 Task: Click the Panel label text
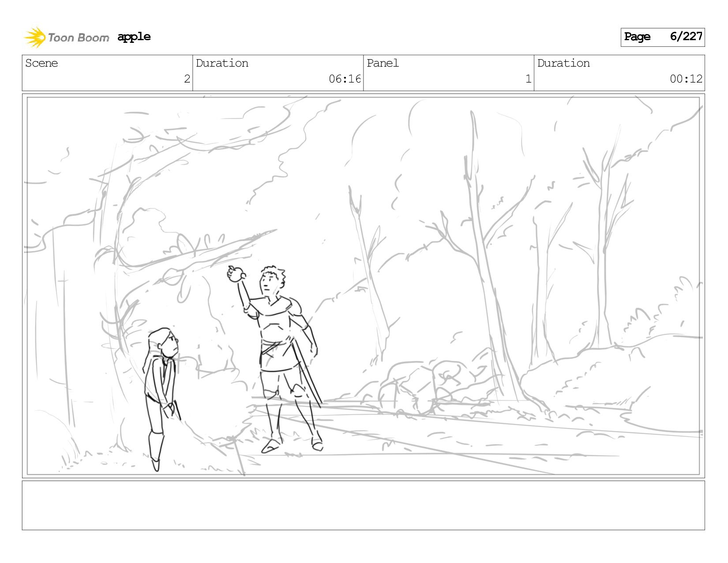[383, 63]
